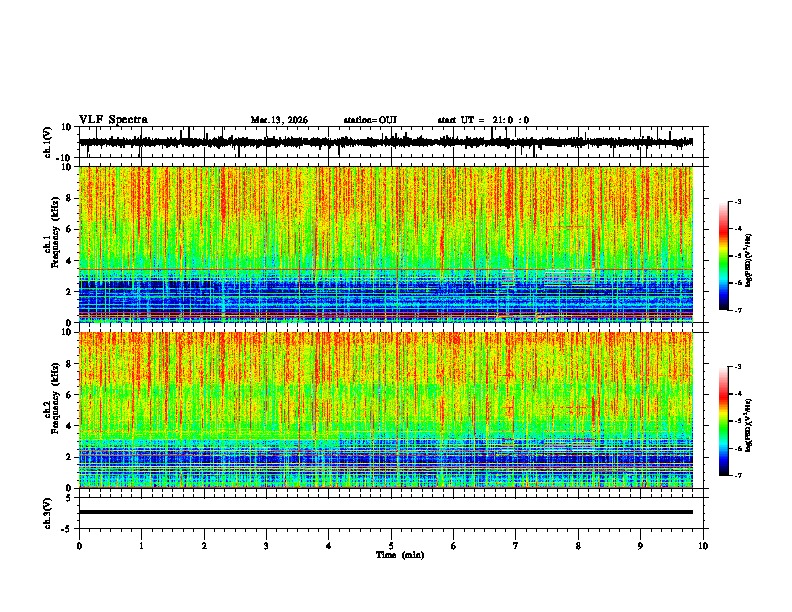This screenshot has width=792, height=612.
Task: Click the "ch.1(V)" waveform axis label
Action: 48,142
